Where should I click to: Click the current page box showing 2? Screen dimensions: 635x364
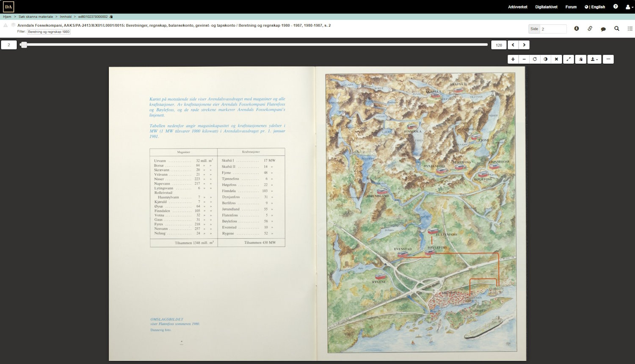coord(9,45)
